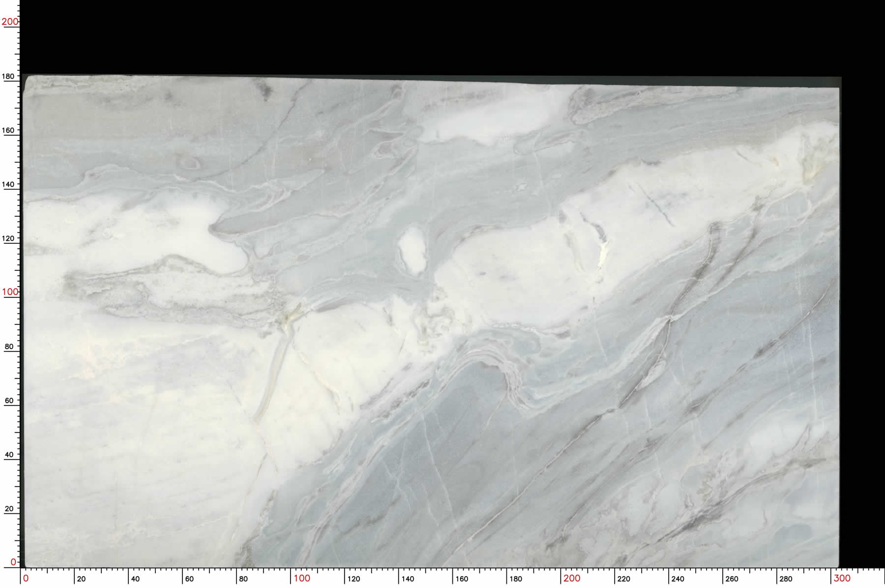Click the 280 label on horizontal ruler

(786, 579)
